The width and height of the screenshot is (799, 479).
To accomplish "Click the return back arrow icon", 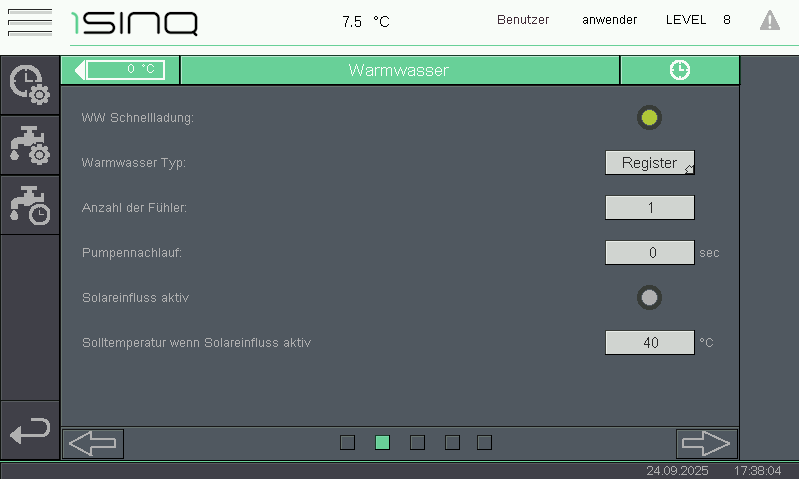I will coord(30,431).
